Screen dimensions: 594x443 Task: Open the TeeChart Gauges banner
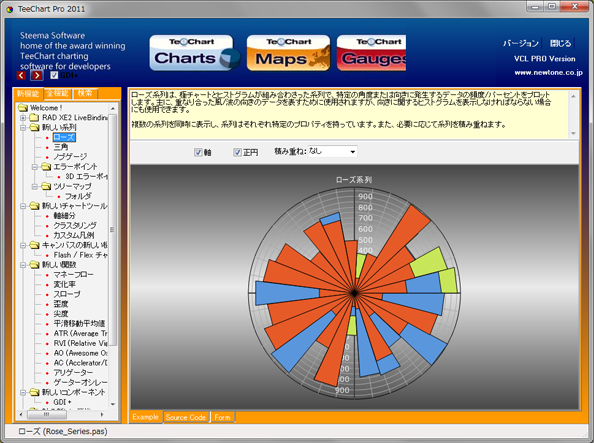371,53
